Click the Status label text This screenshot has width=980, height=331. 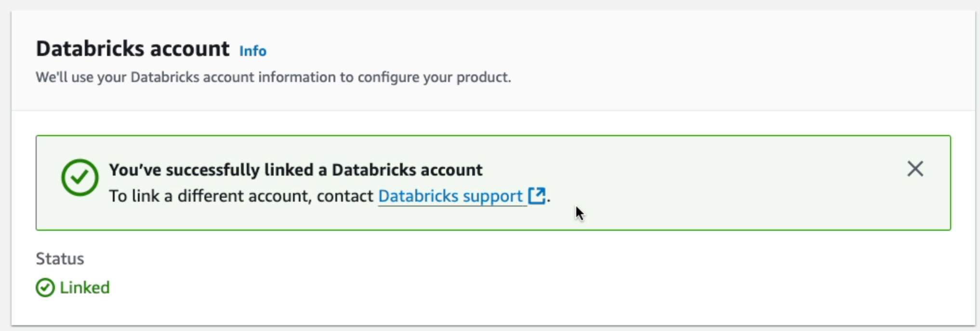tap(60, 259)
